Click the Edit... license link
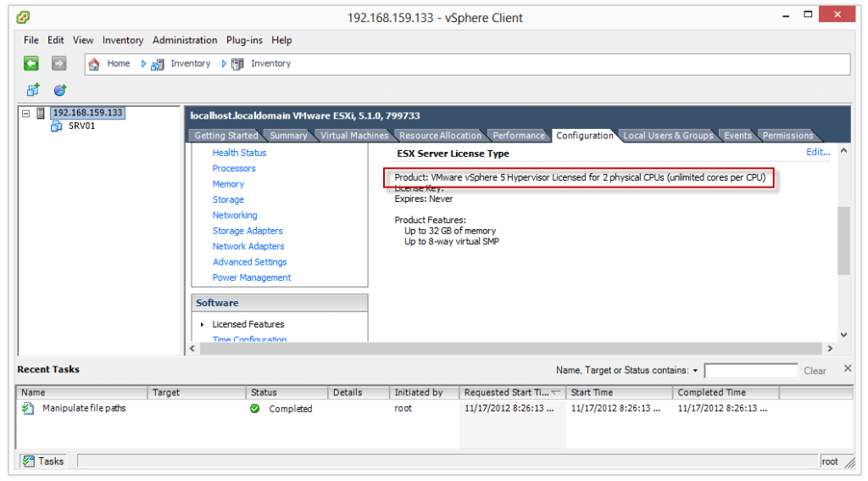 pos(817,153)
